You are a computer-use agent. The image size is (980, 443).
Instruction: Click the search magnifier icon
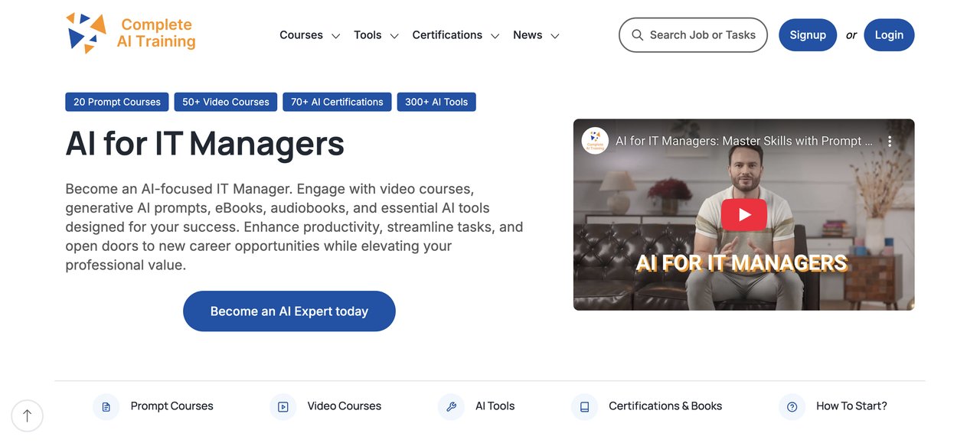click(637, 35)
